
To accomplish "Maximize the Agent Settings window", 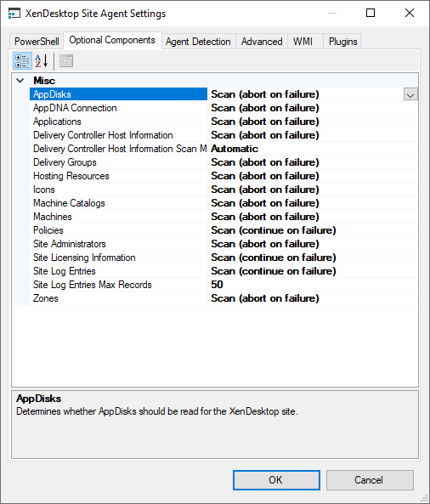I will [371, 14].
